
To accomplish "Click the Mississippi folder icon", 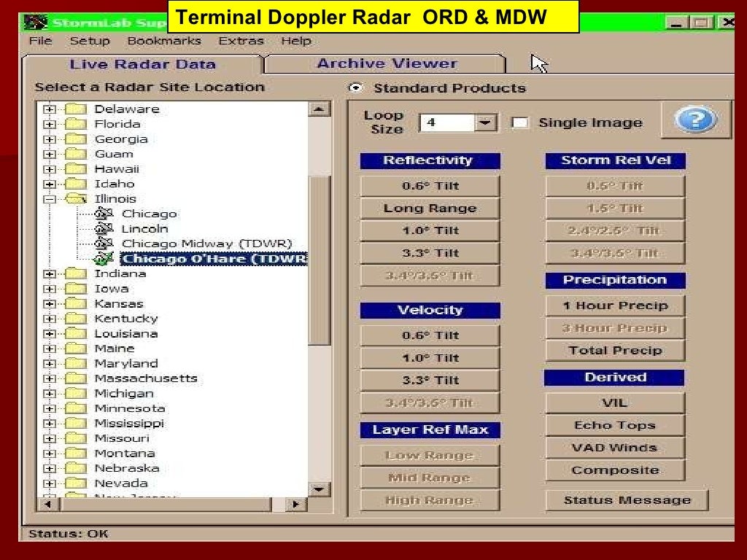I will (x=76, y=424).
